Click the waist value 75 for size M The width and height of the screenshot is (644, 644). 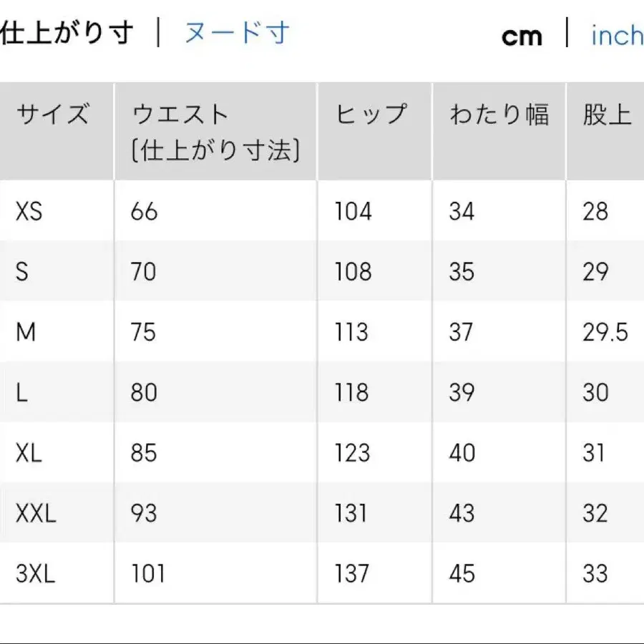pos(145,332)
